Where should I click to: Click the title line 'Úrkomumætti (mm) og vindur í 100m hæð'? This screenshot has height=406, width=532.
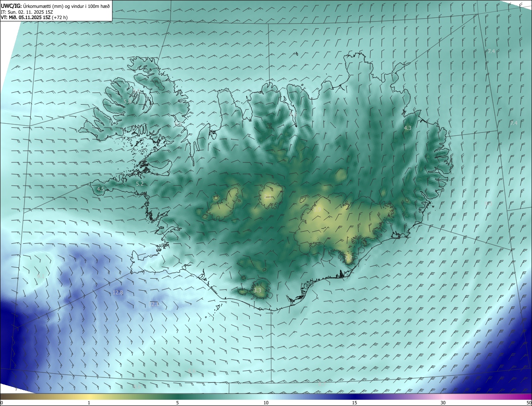67,6
